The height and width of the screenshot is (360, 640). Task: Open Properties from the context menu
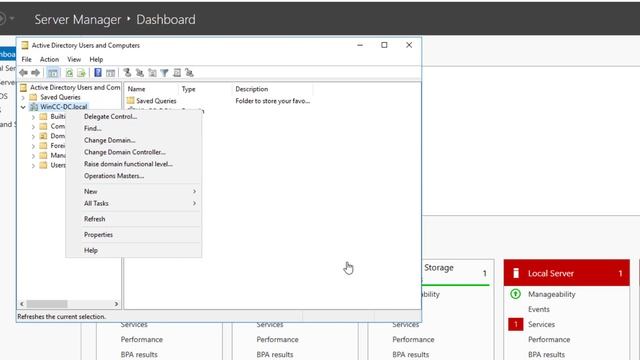pyautogui.click(x=133, y=235)
